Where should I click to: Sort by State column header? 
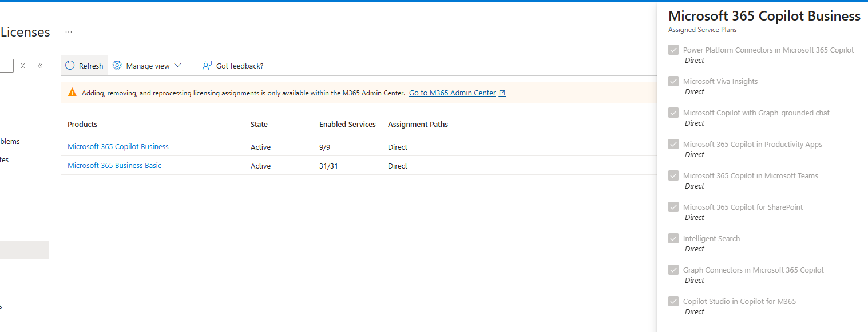pos(259,125)
